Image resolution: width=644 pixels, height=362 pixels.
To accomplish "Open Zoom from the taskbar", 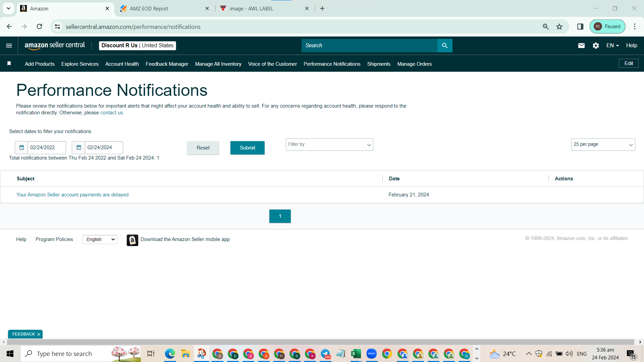I will 371,354.
